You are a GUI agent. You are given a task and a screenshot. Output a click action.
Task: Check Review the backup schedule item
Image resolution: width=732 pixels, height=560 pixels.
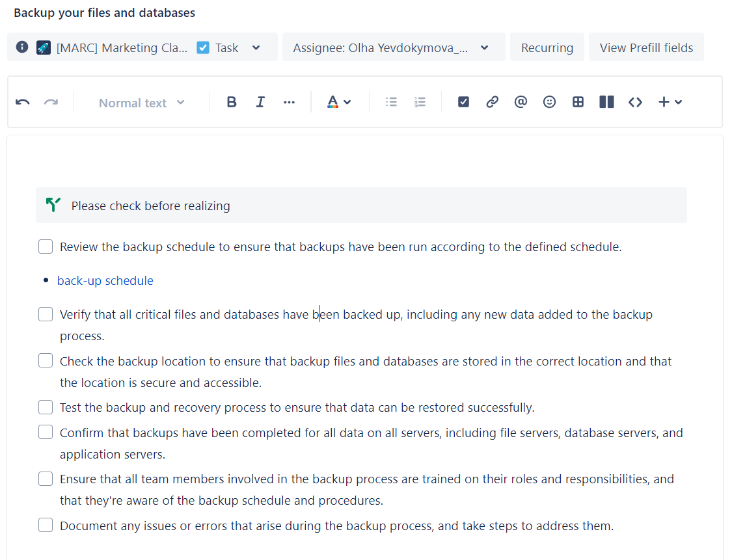[x=46, y=247]
